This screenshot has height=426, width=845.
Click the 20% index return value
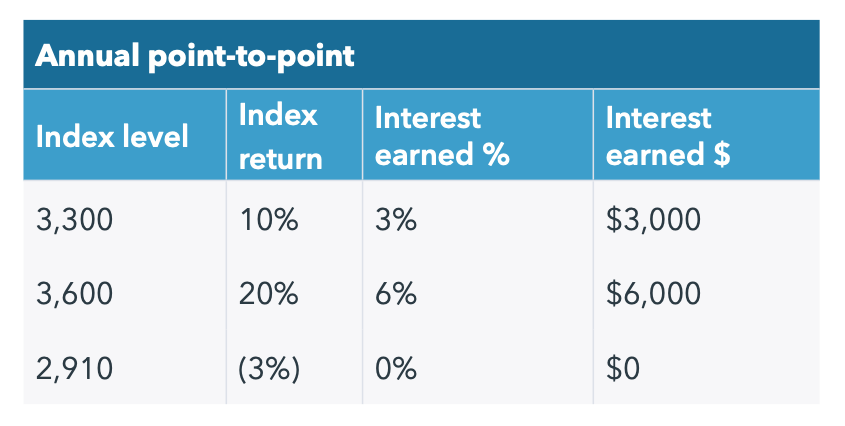(269, 294)
